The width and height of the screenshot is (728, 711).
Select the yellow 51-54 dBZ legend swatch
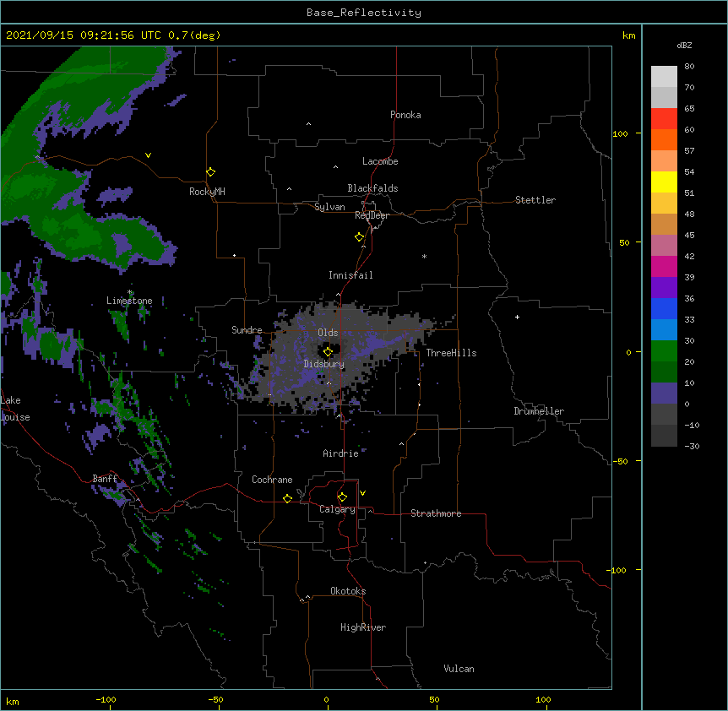tap(664, 182)
